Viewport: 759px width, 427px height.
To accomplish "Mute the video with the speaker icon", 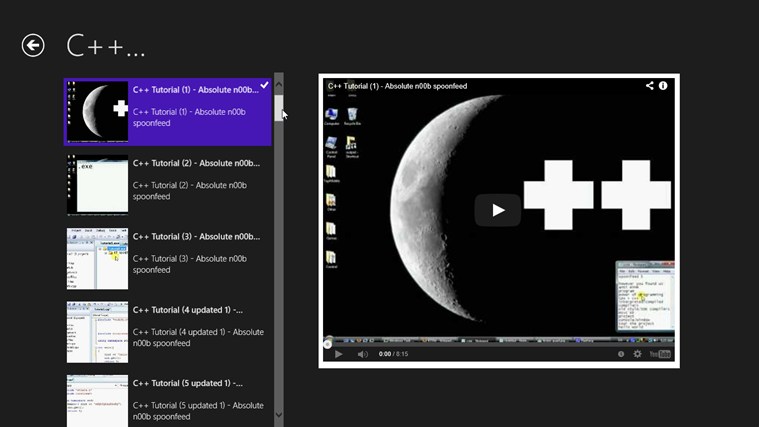I will click(x=363, y=354).
